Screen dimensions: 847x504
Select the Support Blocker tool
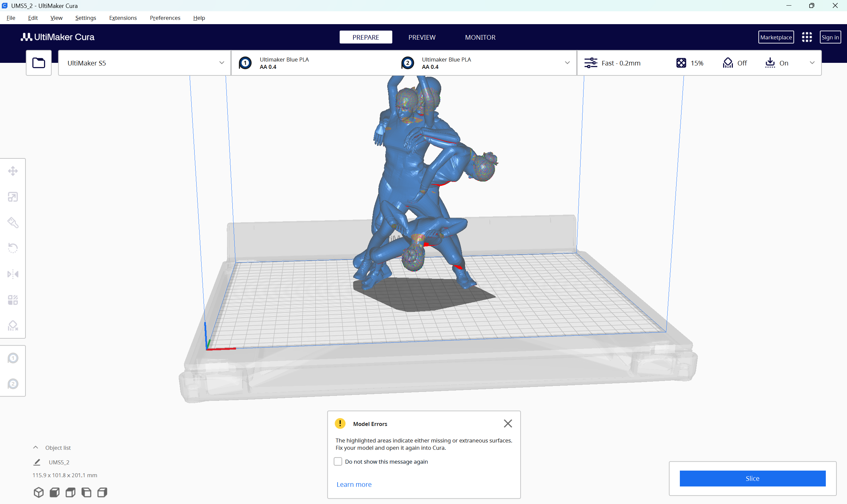coord(13,326)
